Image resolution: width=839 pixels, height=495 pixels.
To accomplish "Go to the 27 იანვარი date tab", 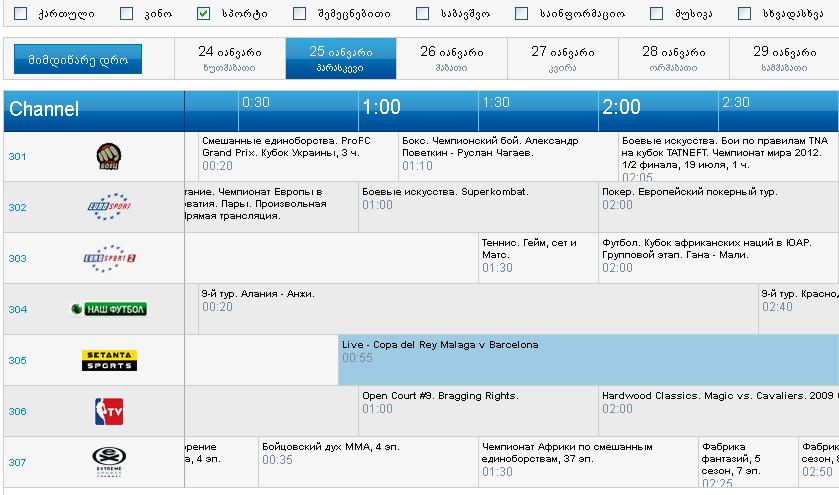I will coord(563,58).
